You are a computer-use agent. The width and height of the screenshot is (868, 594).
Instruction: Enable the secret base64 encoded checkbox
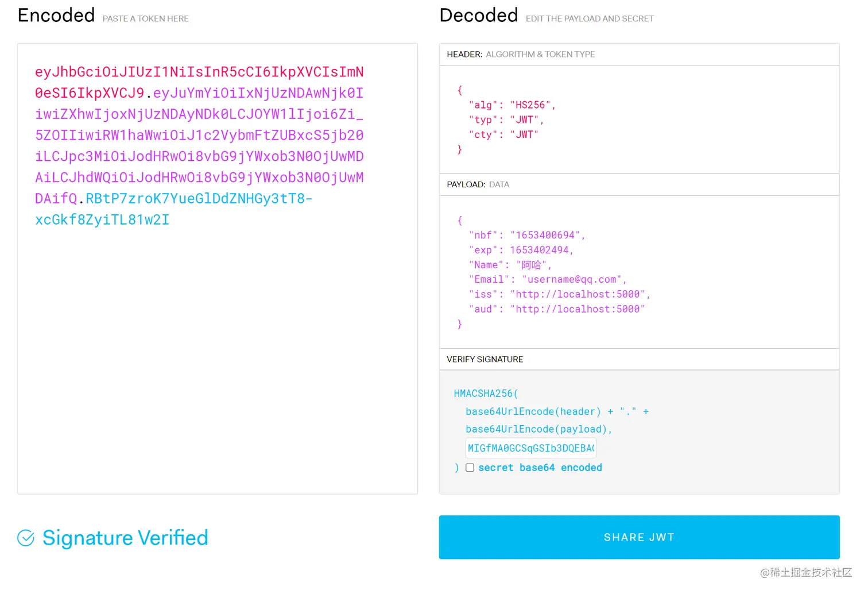tap(470, 468)
